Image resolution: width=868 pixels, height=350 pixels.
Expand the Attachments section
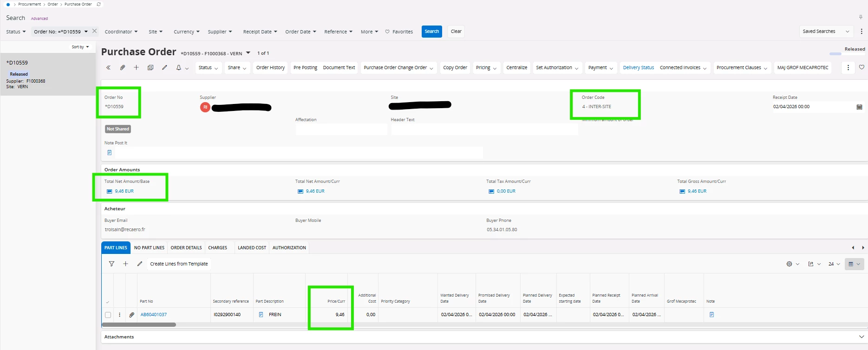click(x=861, y=337)
